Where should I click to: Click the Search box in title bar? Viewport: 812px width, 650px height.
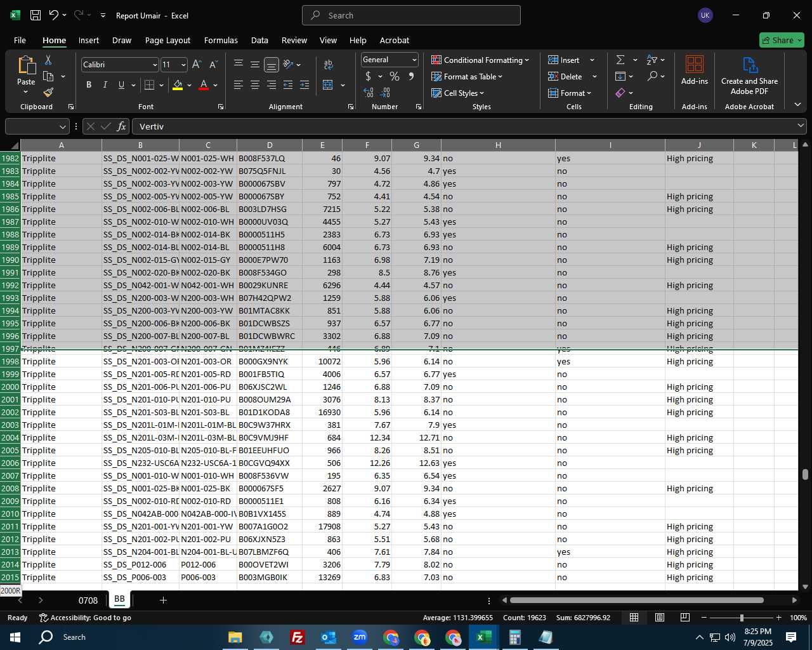point(411,15)
